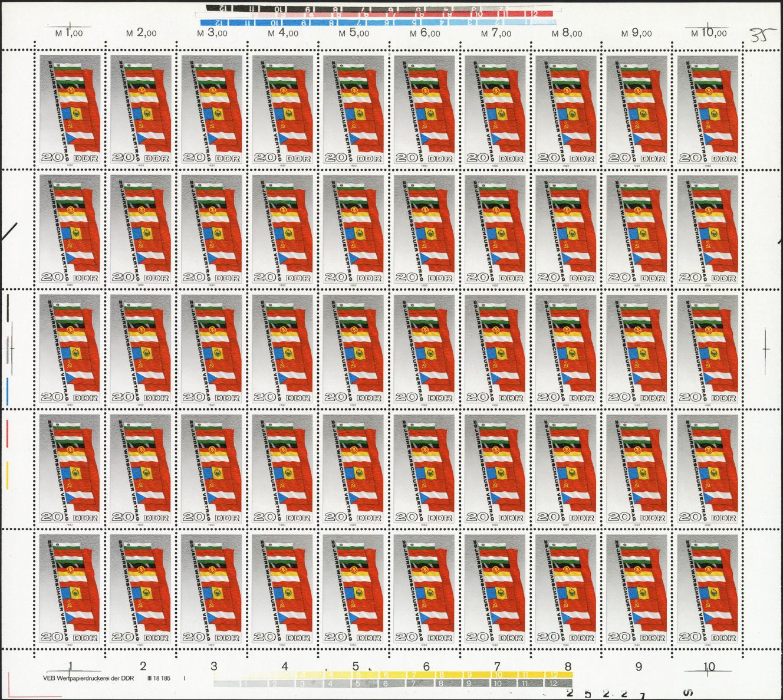Pick the yellow color bar on left margin
The image size is (783, 700).
8,475
